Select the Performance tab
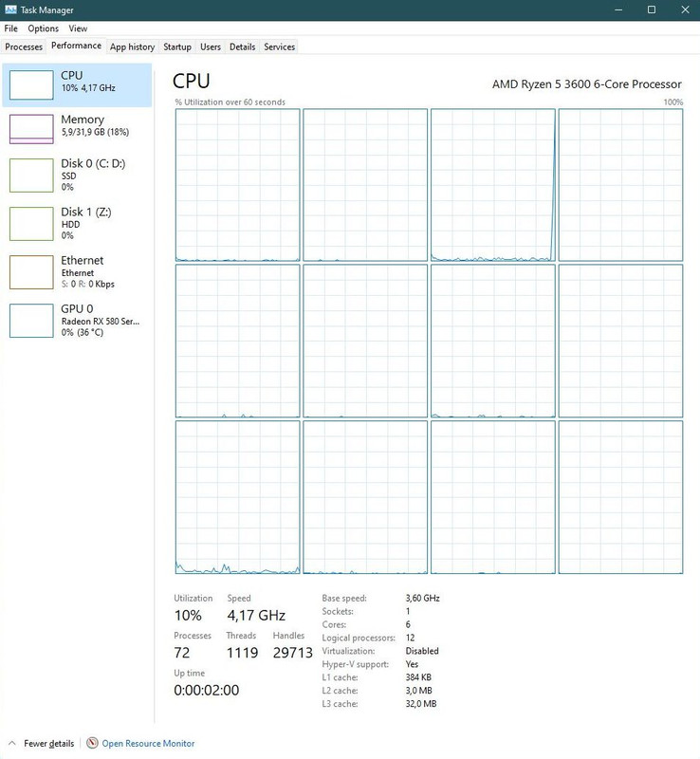This screenshot has width=700, height=759. pyautogui.click(x=76, y=46)
